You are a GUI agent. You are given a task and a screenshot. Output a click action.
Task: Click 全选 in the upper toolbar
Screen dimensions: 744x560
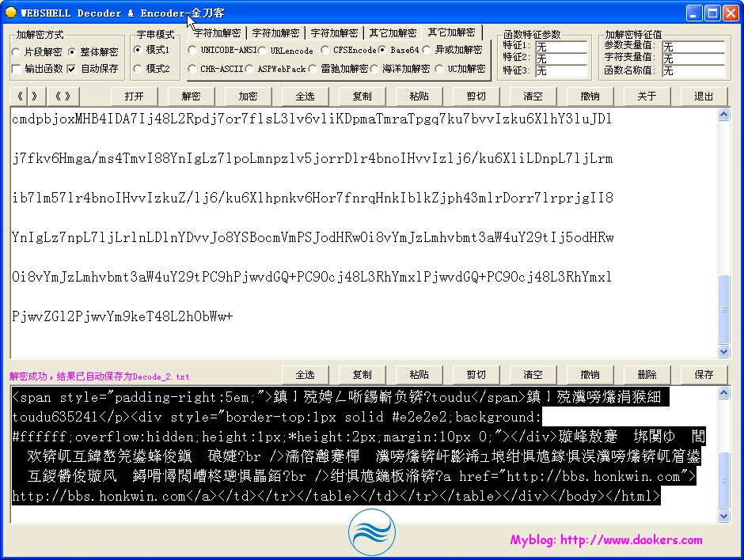click(305, 96)
